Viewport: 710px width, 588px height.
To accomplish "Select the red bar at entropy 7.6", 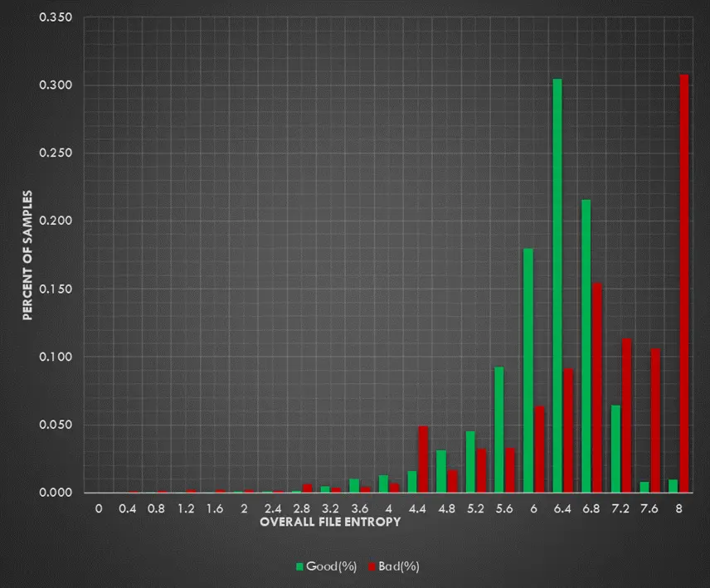I will (655, 420).
